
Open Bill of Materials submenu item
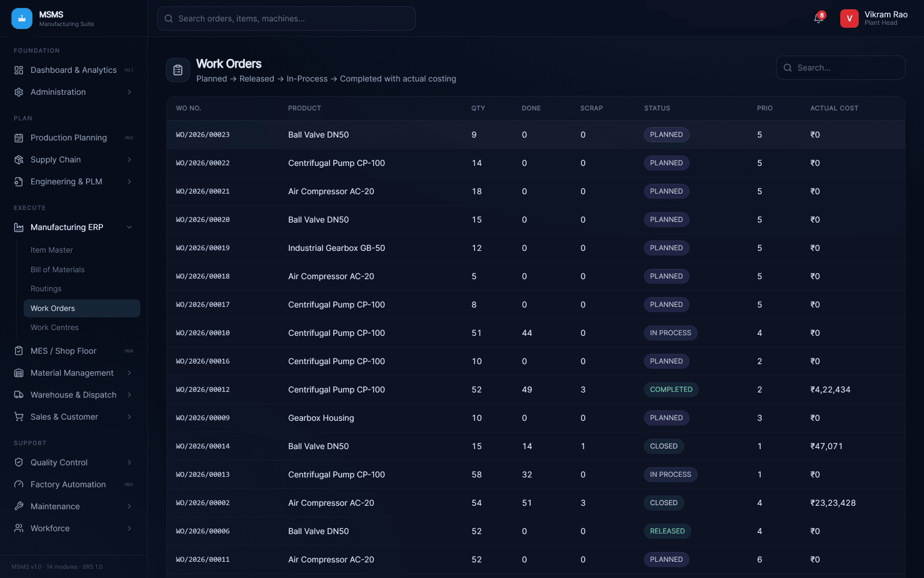[x=81, y=270]
